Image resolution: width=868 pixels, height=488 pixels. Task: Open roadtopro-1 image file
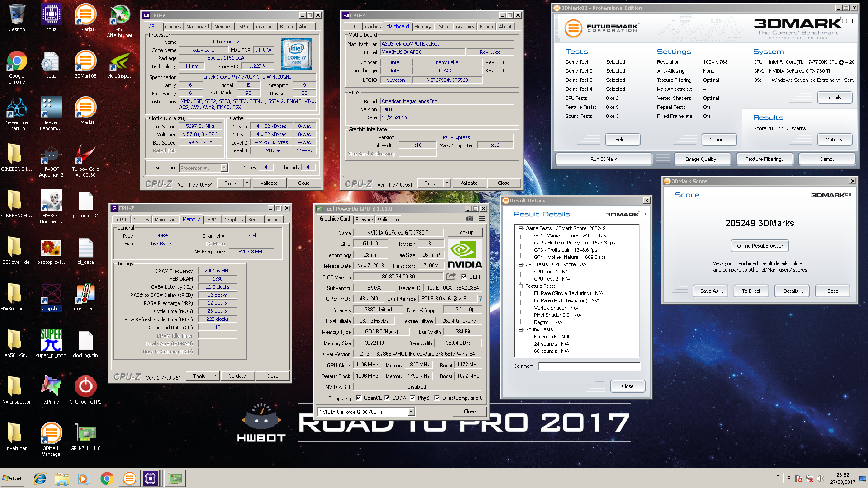pos(51,251)
